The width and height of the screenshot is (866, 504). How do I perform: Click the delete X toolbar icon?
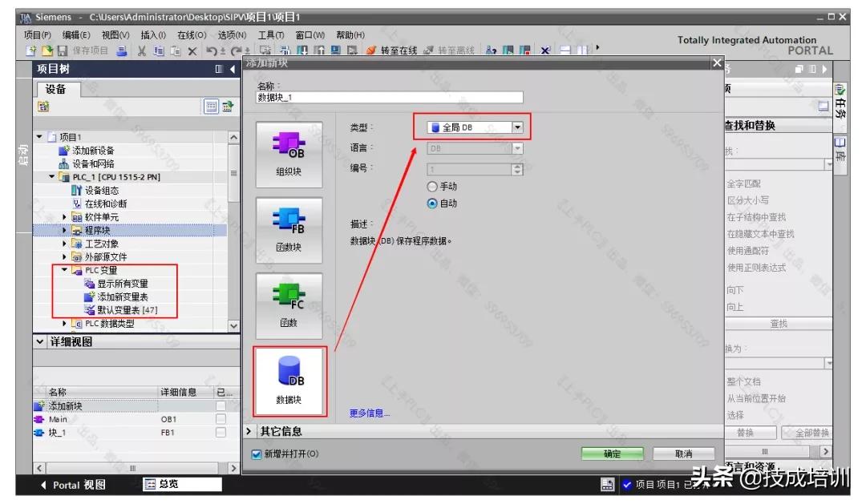click(192, 50)
